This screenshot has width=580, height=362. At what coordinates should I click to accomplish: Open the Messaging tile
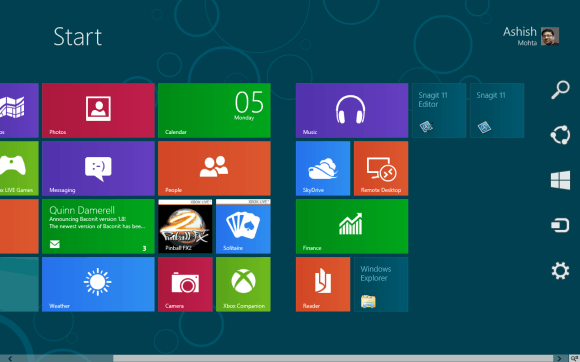[x=98, y=168]
